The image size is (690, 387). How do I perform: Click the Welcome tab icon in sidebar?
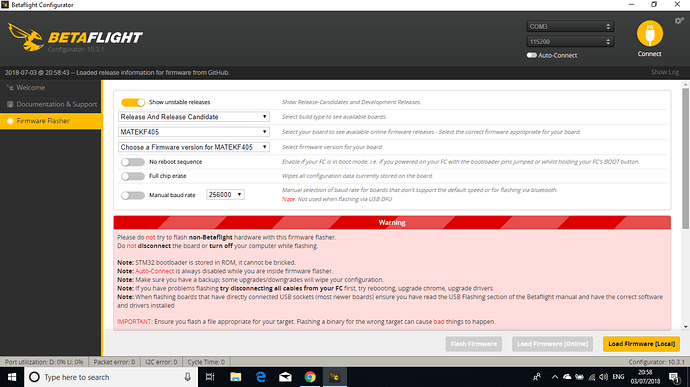(x=10, y=88)
